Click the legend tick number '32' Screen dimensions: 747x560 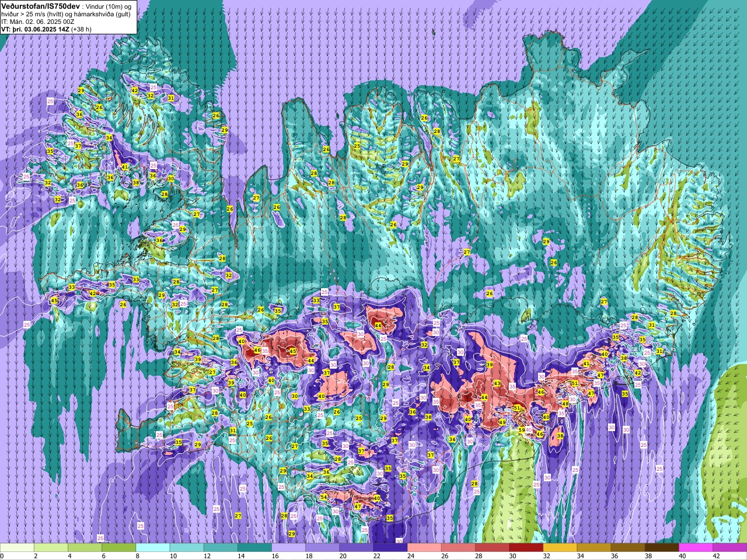[546, 556]
